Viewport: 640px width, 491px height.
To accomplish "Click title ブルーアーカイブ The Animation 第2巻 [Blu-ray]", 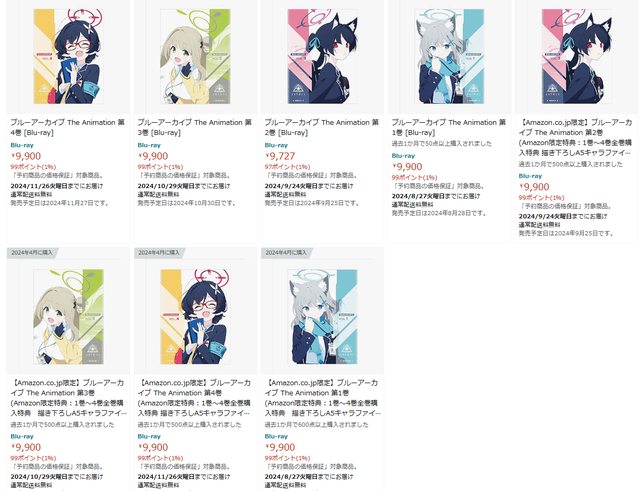I will click(x=322, y=127).
